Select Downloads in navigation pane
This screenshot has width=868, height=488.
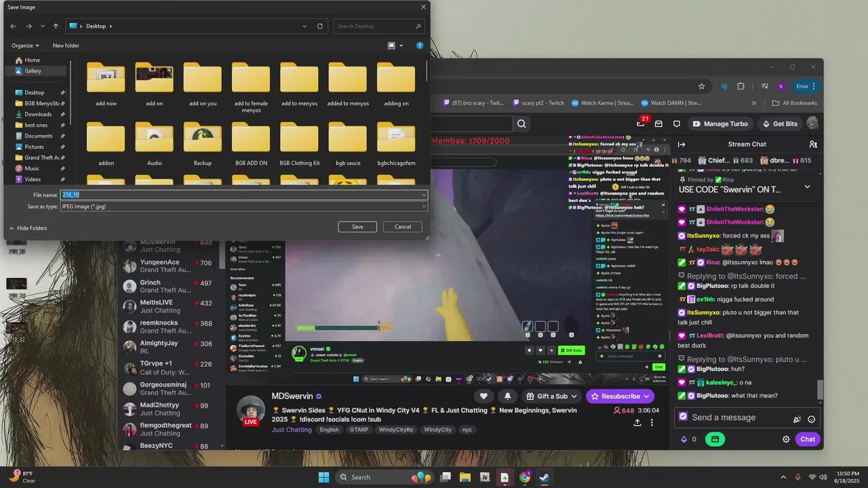click(x=38, y=114)
